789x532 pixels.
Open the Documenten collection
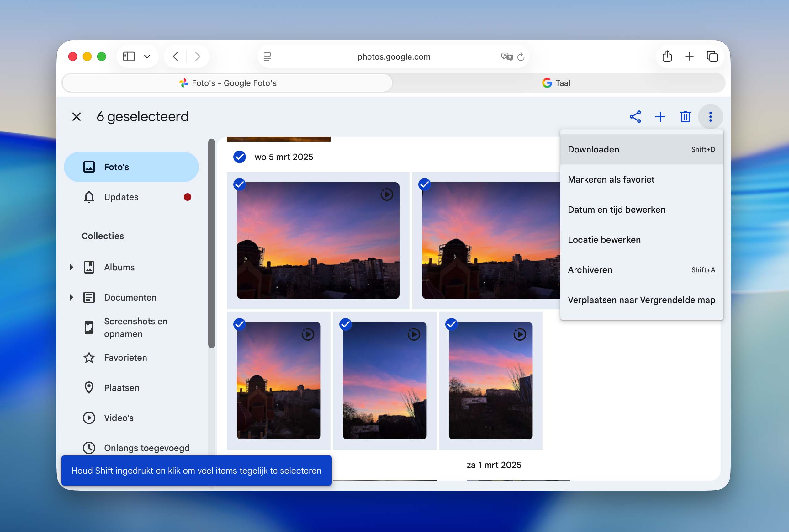click(130, 298)
